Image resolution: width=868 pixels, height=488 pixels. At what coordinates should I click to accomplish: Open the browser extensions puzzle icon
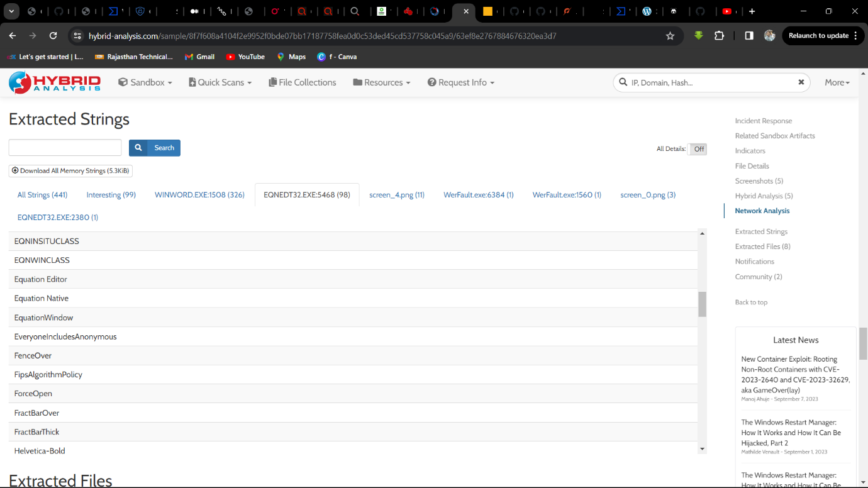(719, 36)
